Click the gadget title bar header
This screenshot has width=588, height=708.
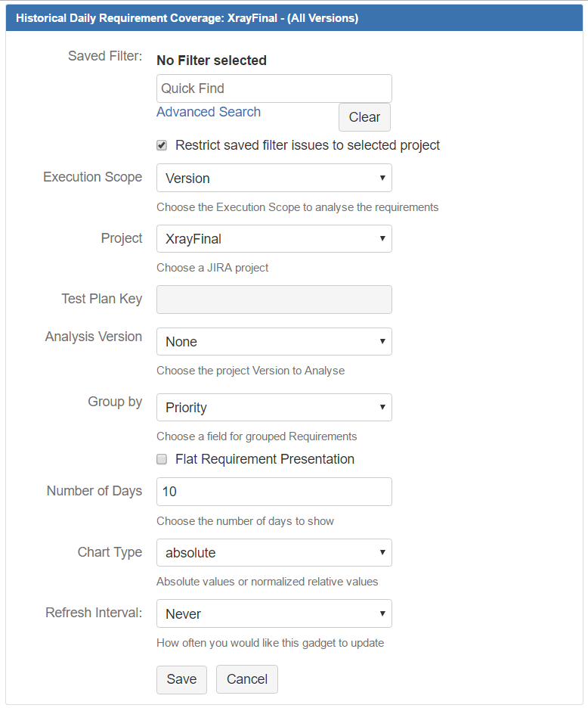point(294,18)
